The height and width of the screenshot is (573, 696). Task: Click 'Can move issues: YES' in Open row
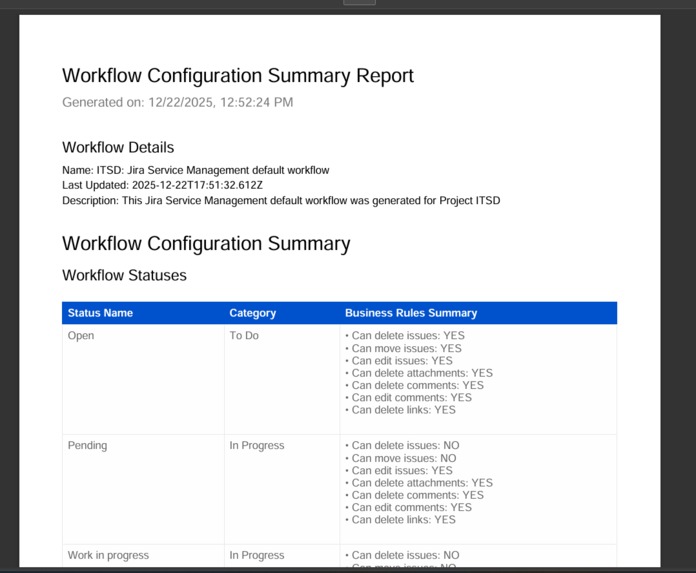coord(403,348)
